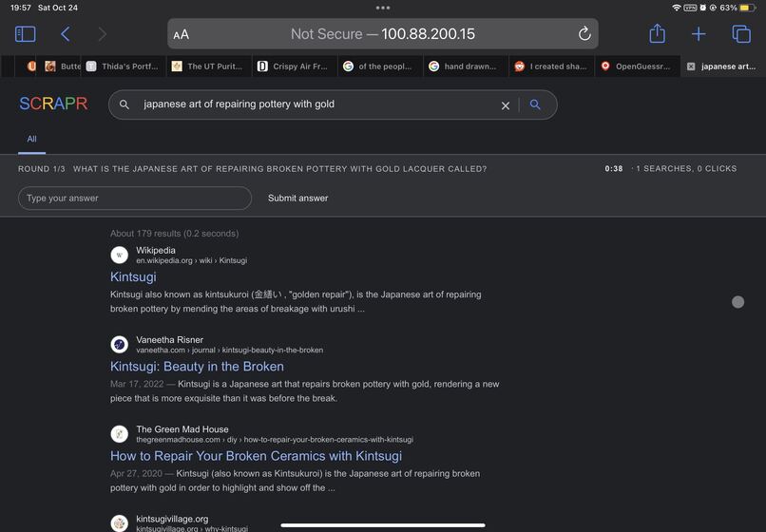Switch to the Thida's Portf... tab
This screenshot has width=766, height=532.
124,66
